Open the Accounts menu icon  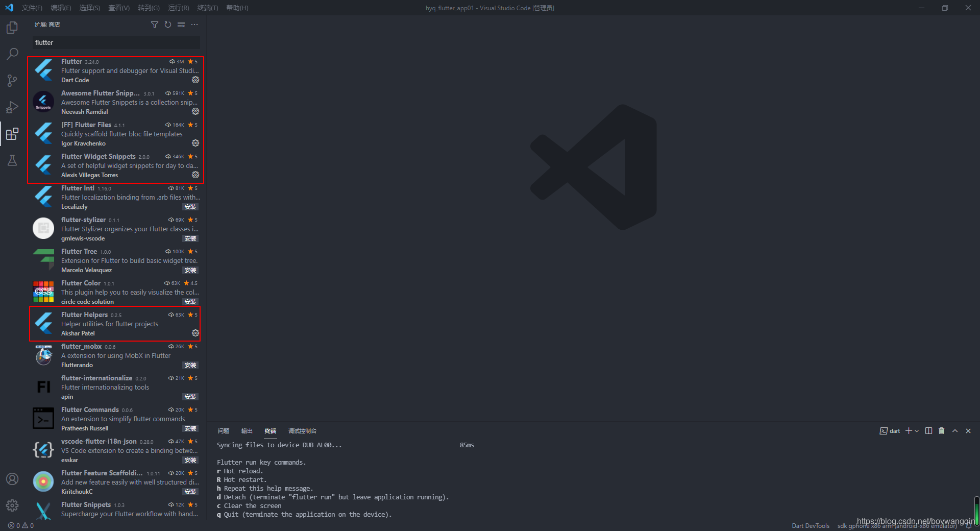[12, 479]
